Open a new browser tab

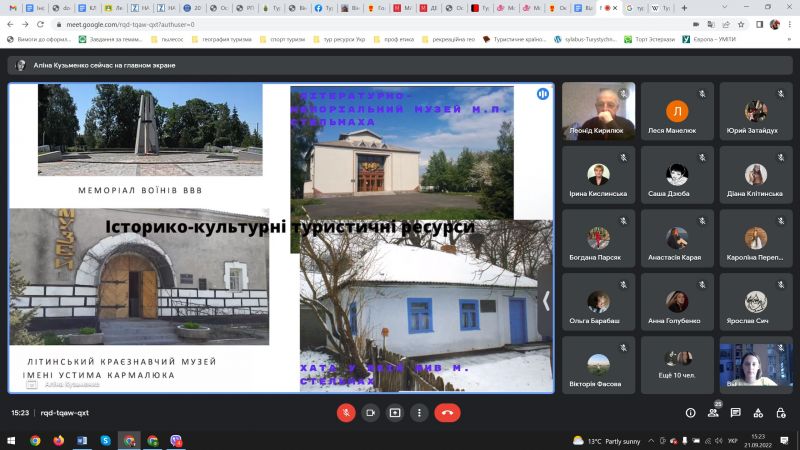(684, 8)
